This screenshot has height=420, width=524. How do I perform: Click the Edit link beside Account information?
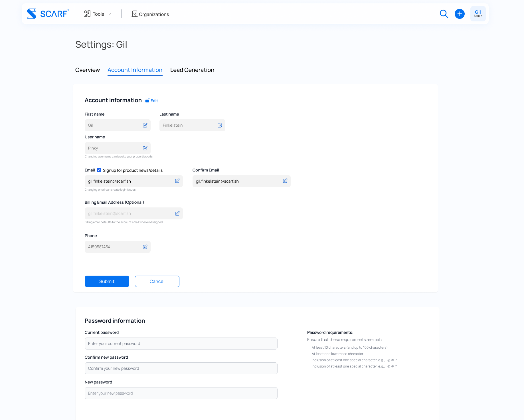[x=152, y=101]
